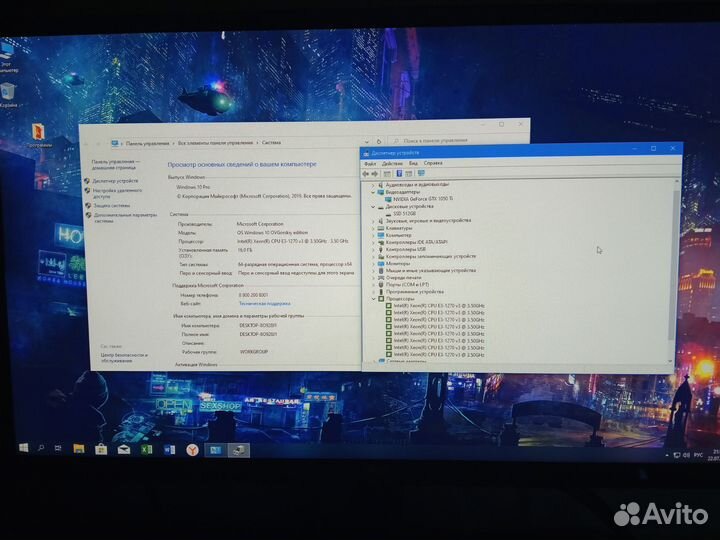Viewport: 720px width, 540px height.
Task: Expand the Мониторы node
Action: point(373,264)
